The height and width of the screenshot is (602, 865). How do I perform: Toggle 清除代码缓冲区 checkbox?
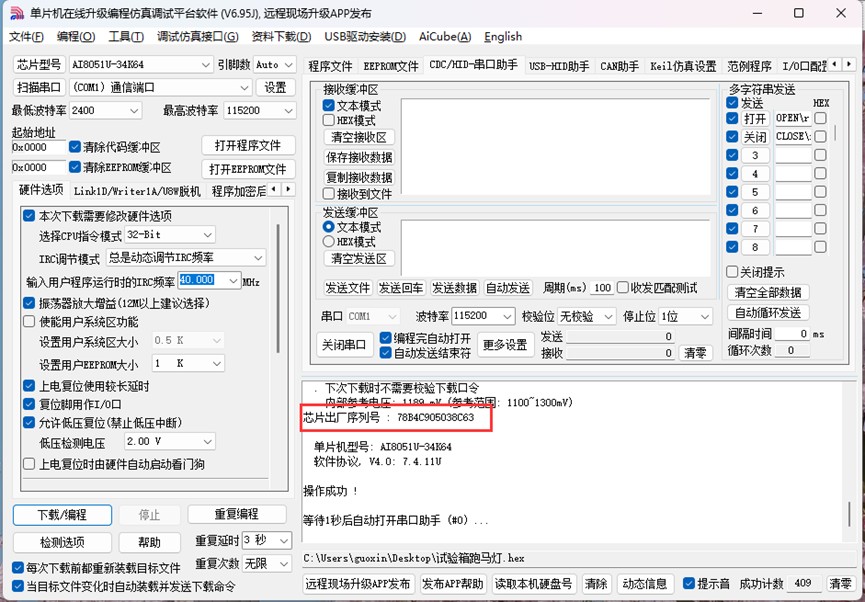pos(75,147)
